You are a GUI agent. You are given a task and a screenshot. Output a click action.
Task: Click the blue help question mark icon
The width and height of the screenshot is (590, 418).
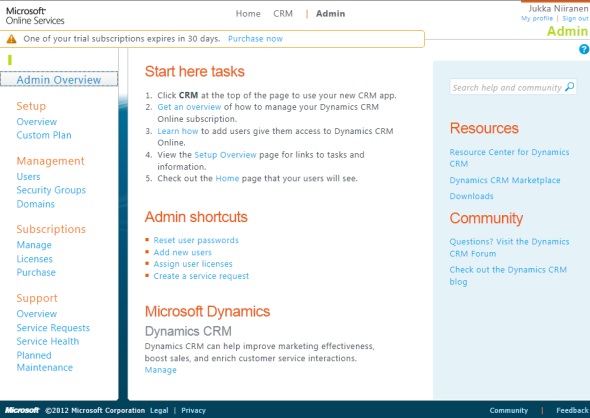[x=584, y=49]
